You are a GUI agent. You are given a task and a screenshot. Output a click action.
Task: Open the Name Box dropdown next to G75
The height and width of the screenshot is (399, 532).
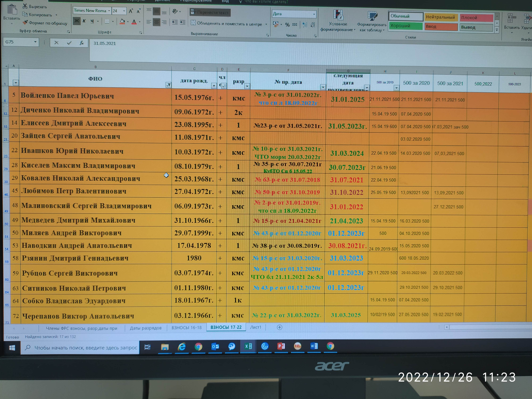(35, 42)
